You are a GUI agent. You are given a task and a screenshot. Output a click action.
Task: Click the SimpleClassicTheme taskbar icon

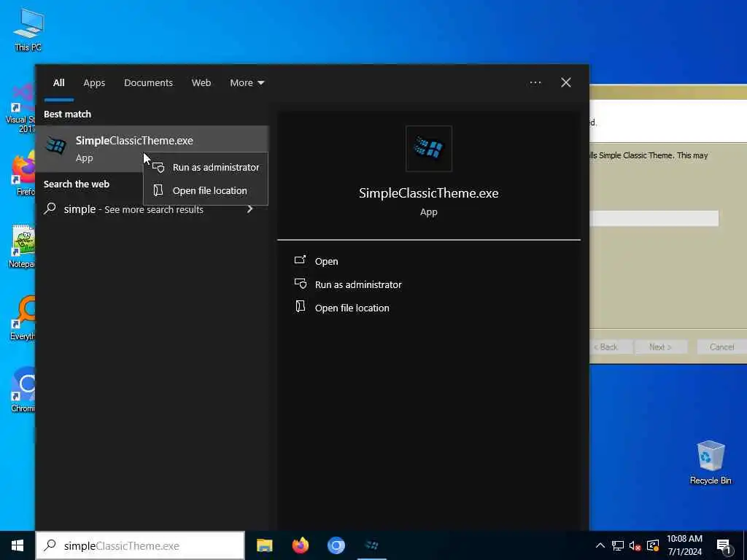pos(371,545)
